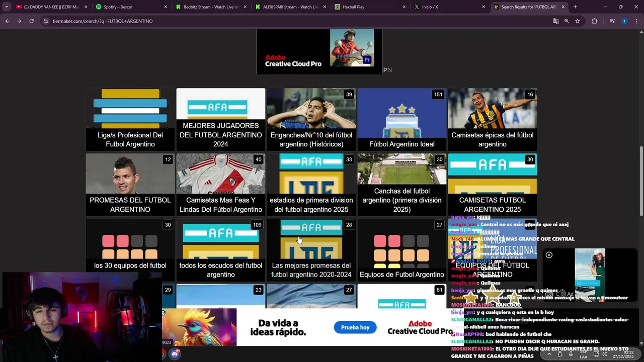The height and width of the screenshot is (362, 644).
Task: Open PROMESAS DEL FUTBOL ARGENTINO tier list
Action: pos(130,185)
